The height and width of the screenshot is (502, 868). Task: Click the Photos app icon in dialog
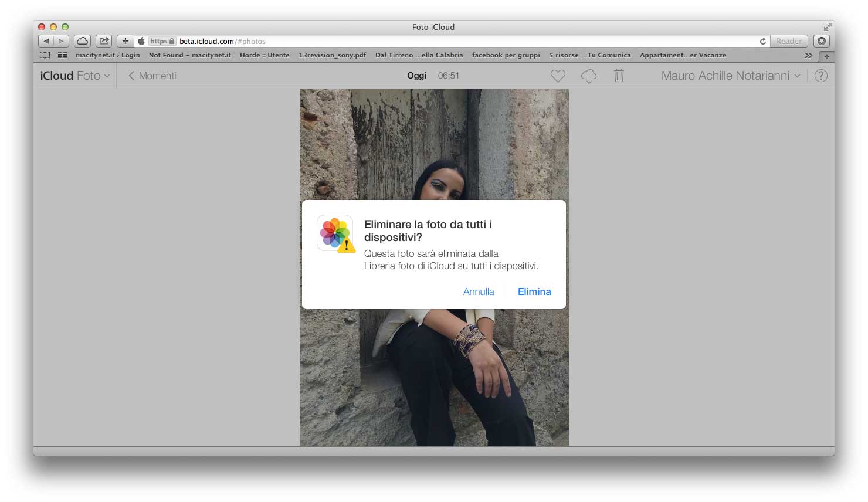(335, 233)
